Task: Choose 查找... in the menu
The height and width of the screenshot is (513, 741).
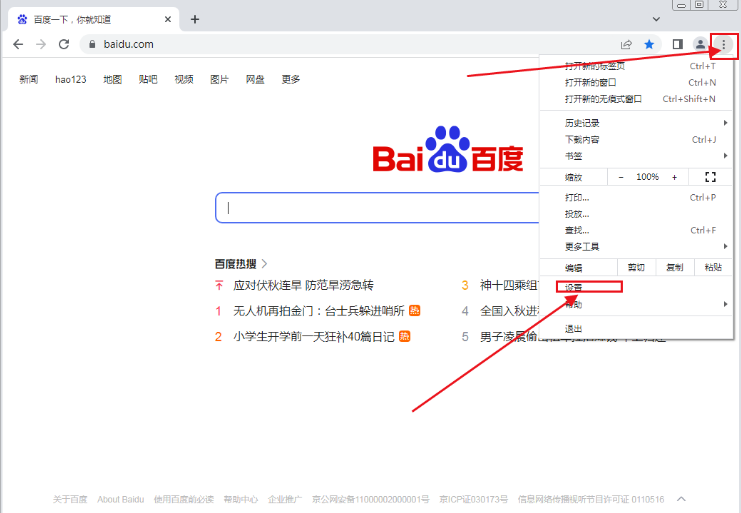Action: [637, 231]
